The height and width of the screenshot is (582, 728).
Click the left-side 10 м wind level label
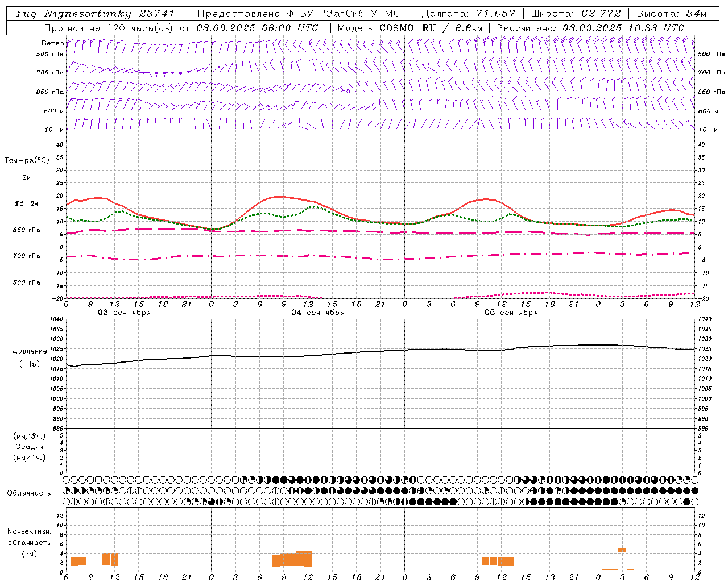point(55,130)
